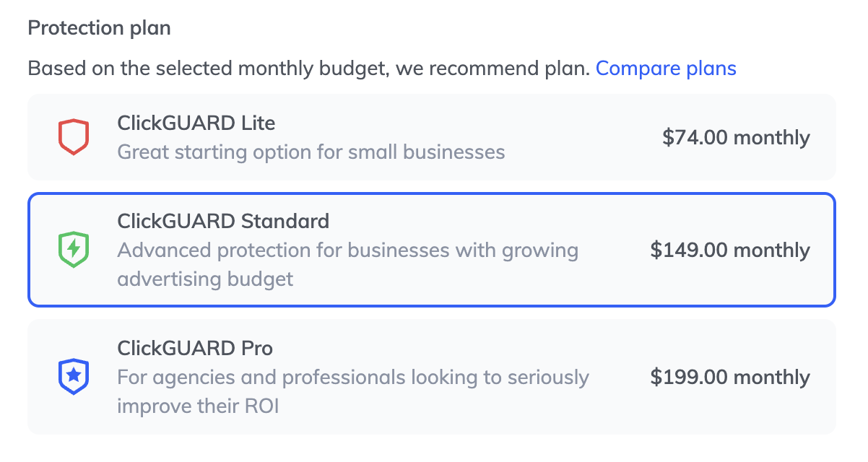Click the Protection plan heading

coord(100,29)
